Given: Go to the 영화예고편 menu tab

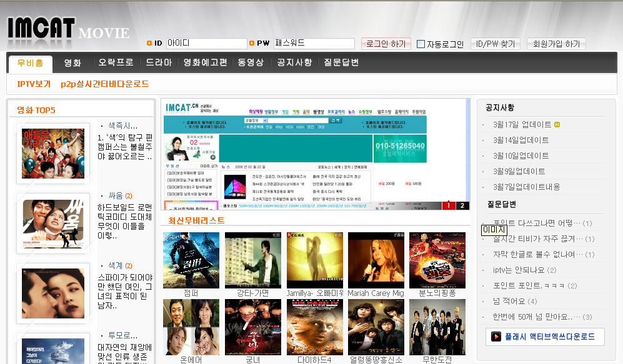Looking at the screenshot, I should (205, 62).
